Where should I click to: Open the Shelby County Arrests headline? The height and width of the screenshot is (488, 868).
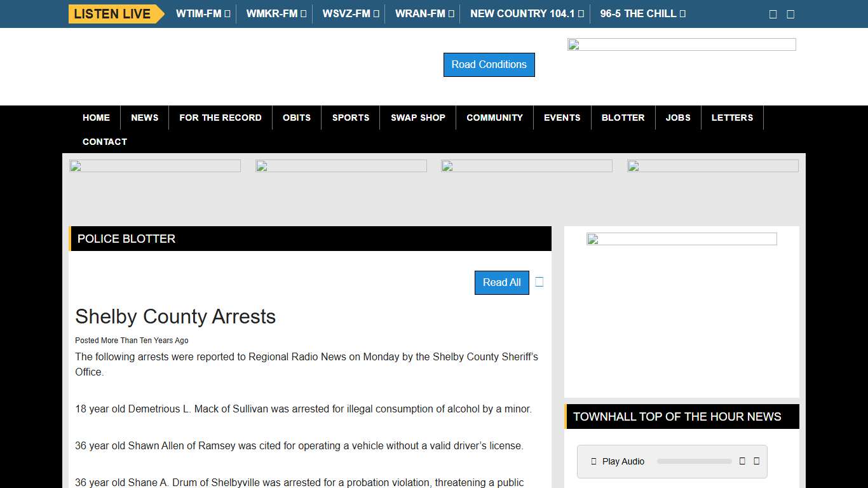[175, 316]
